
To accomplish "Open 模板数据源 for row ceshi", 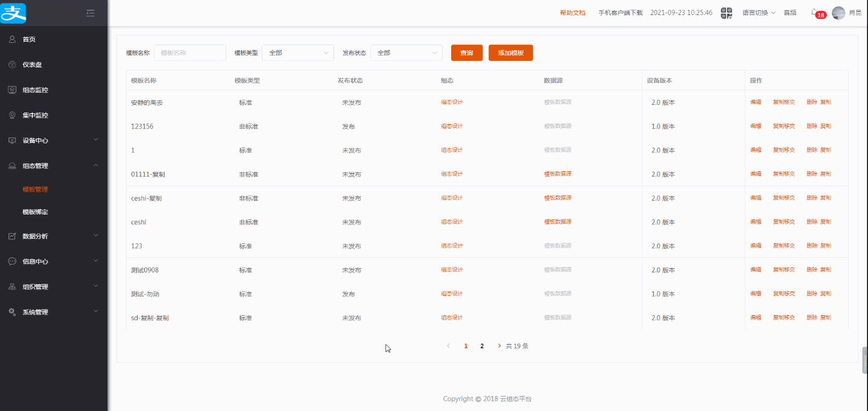I will point(558,222).
